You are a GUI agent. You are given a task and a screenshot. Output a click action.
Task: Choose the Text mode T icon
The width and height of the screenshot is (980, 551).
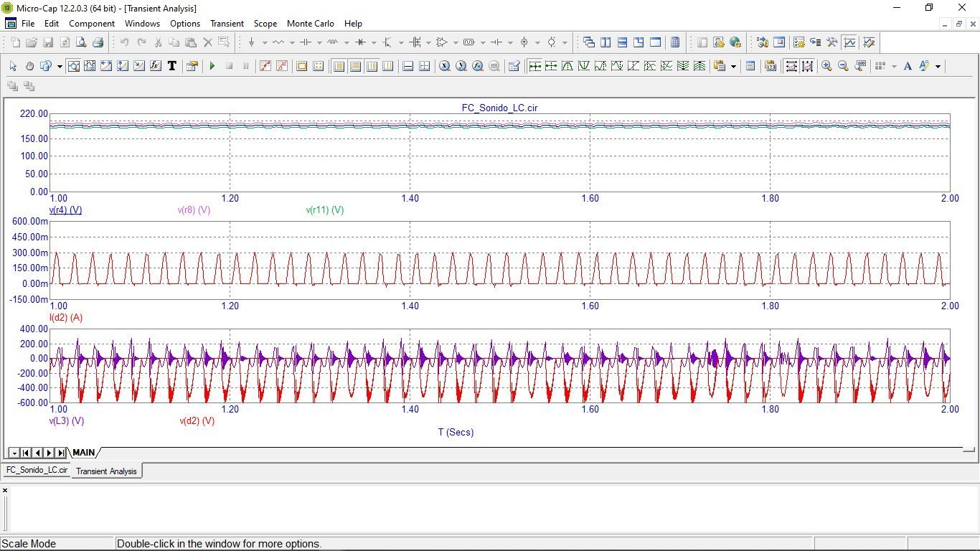click(172, 66)
